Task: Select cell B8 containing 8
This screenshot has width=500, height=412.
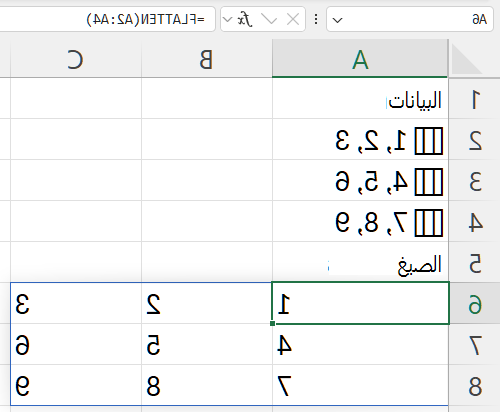Action: click(207, 385)
